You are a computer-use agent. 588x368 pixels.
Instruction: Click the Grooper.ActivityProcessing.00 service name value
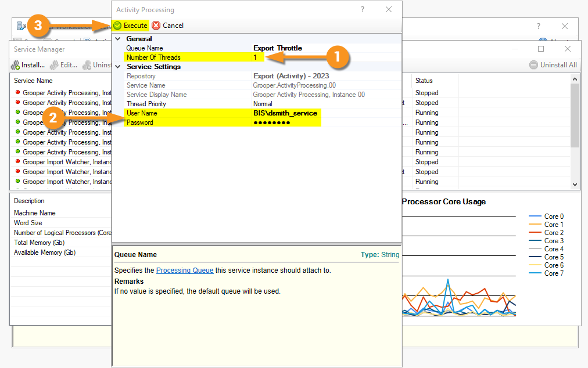click(x=295, y=85)
